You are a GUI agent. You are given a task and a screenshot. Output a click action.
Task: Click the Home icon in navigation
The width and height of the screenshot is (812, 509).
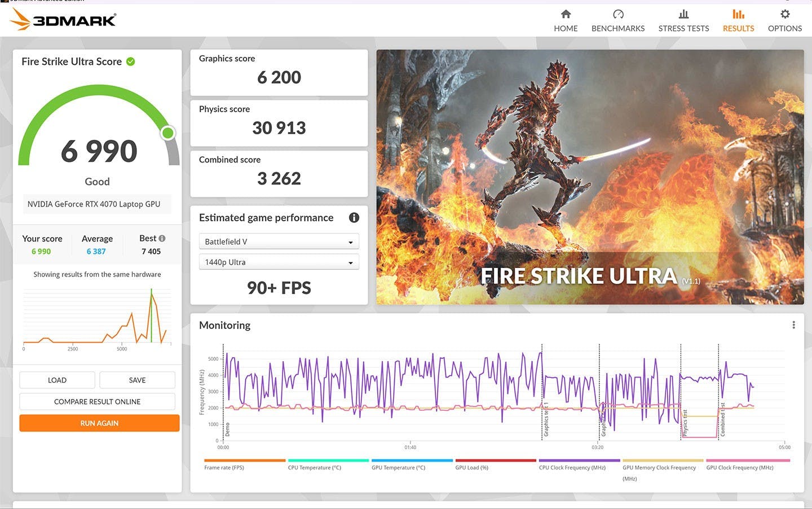click(566, 14)
